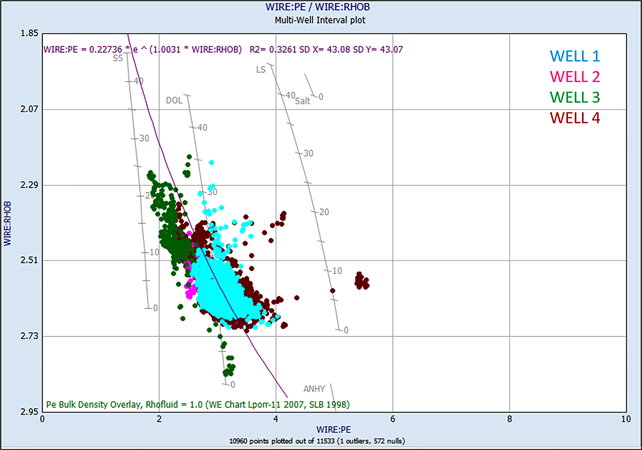Click the WIRE:PE horizontal axis label
This screenshot has width=642, height=450.
[331, 429]
